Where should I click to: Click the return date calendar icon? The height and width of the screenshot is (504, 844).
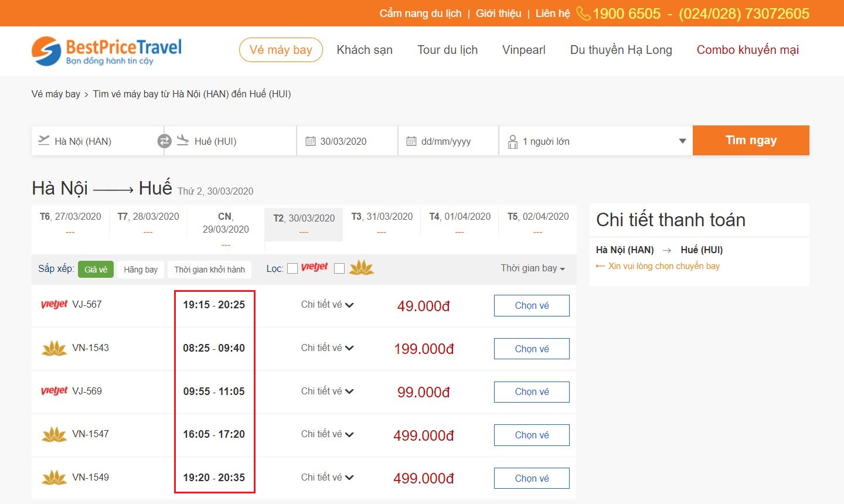pos(411,141)
